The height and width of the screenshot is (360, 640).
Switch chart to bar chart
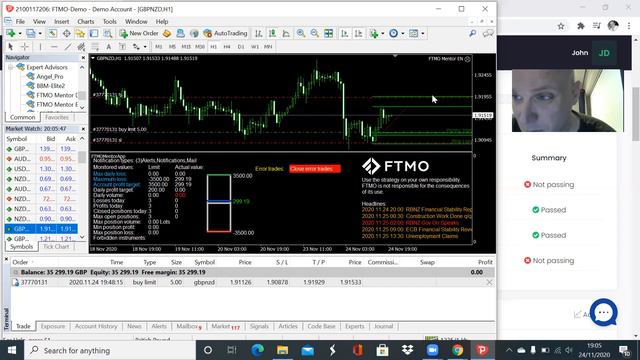coord(258,33)
